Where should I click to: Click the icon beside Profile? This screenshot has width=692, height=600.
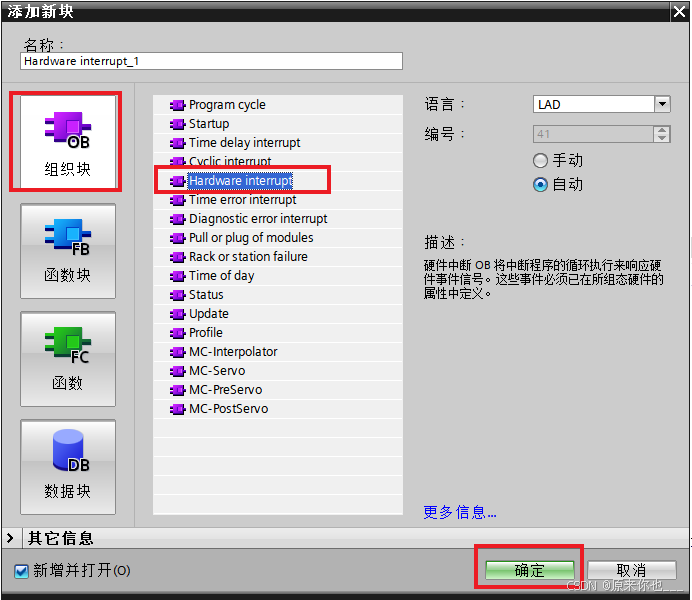177,333
